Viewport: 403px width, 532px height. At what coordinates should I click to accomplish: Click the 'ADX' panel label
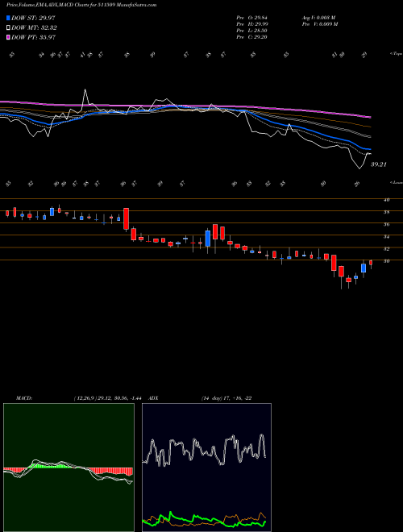click(154, 398)
